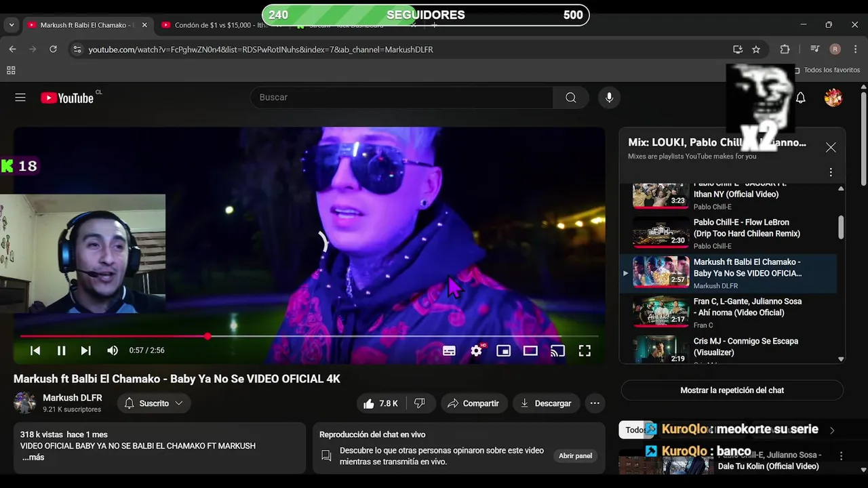Seek using the red video progress bar
Viewport: 868px width, 488px height.
tap(309, 336)
